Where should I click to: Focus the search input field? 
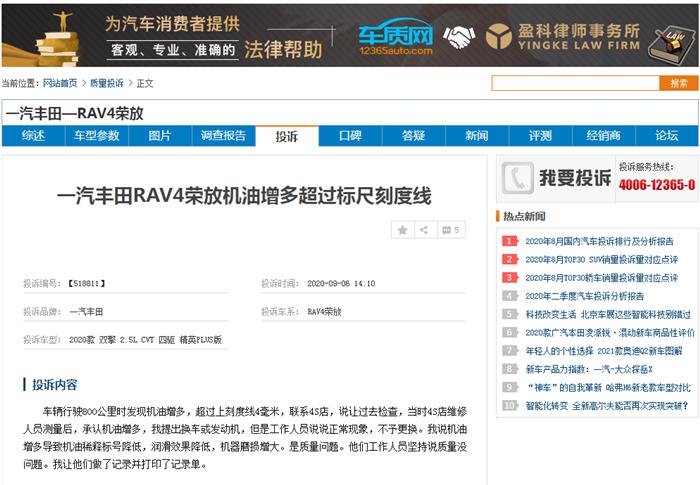coord(575,83)
